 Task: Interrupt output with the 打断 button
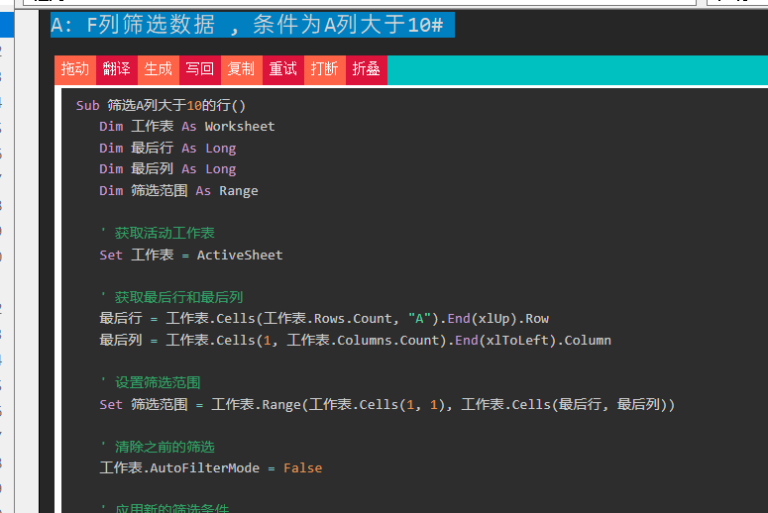pos(324,69)
